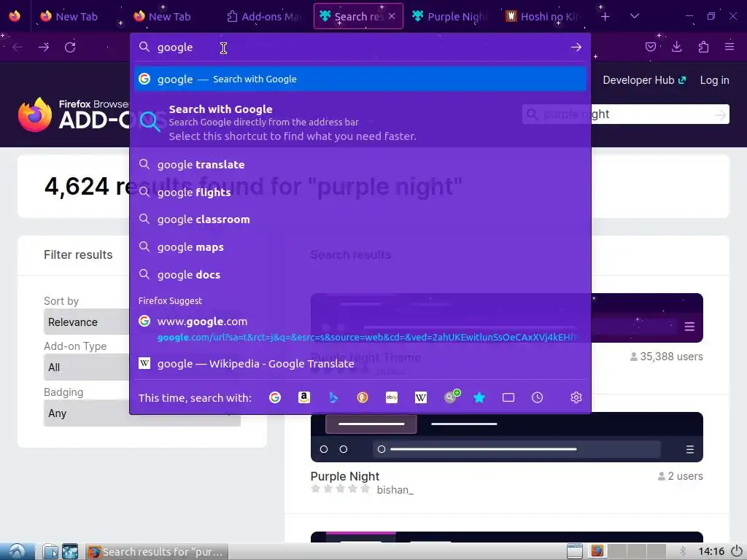Choose the 'google flights' suggestion

click(x=360, y=192)
